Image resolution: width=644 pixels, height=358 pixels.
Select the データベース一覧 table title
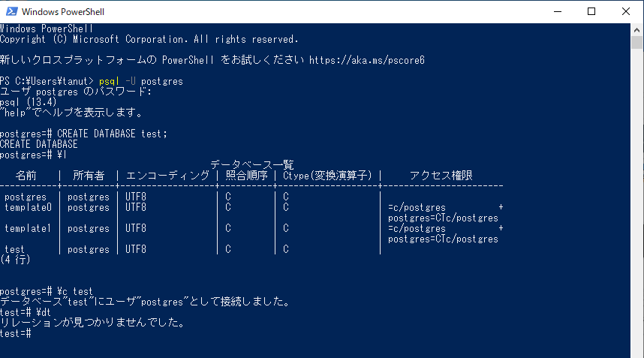tap(251, 164)
